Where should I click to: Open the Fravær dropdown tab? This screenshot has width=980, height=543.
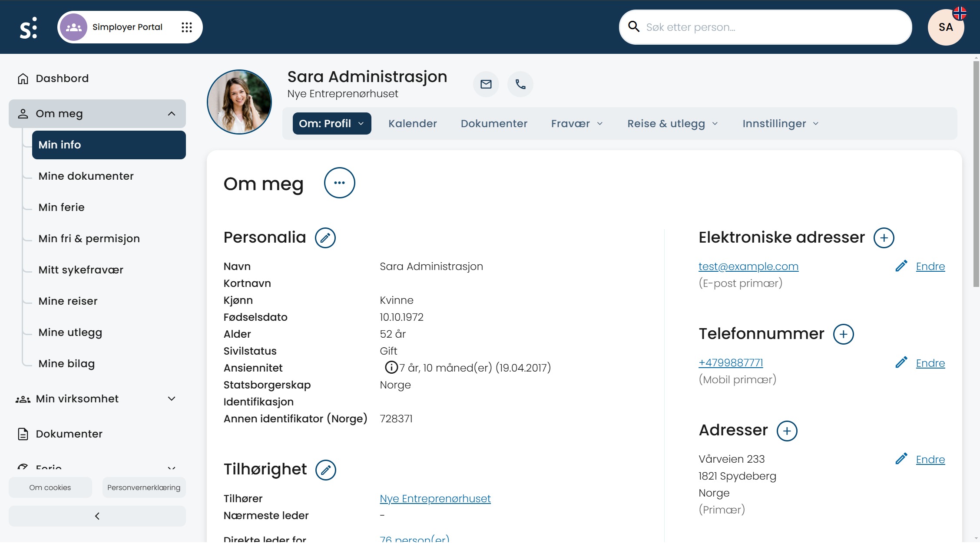coord(576,124)
